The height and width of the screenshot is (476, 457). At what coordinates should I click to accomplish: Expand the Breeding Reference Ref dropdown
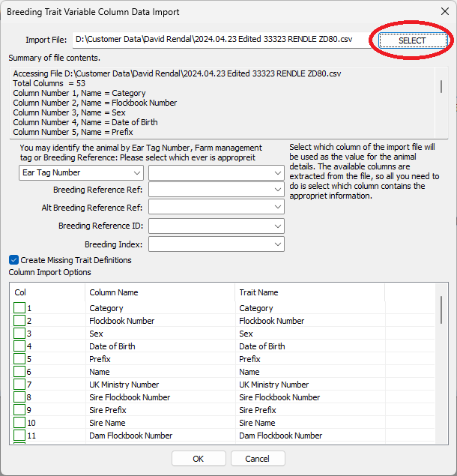tap(217, 190)
